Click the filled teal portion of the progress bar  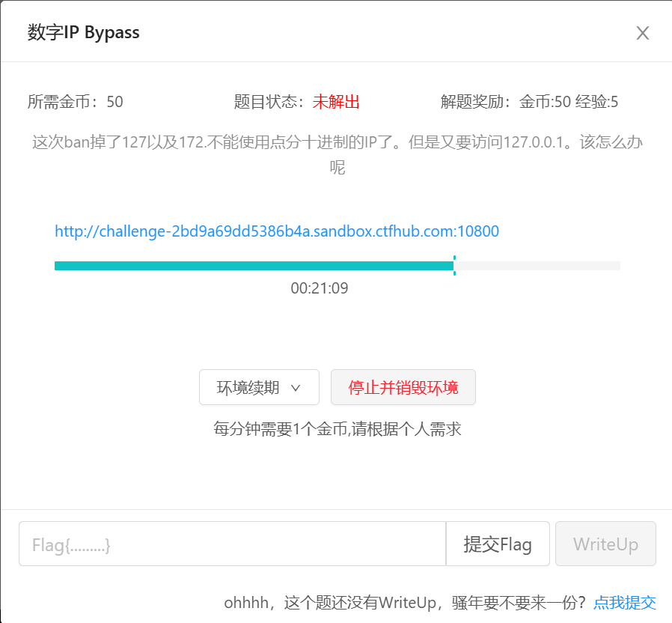click(253, 266)
